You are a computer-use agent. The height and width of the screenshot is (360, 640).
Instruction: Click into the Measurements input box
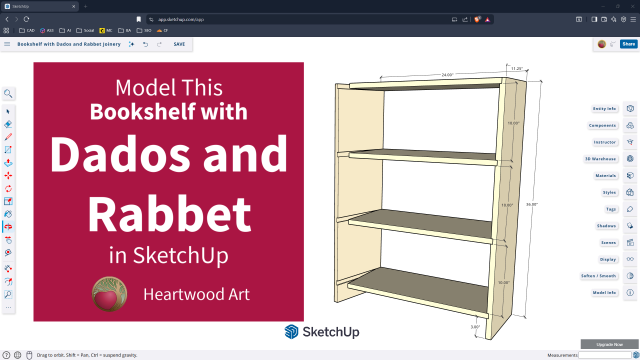coord(605,355)
